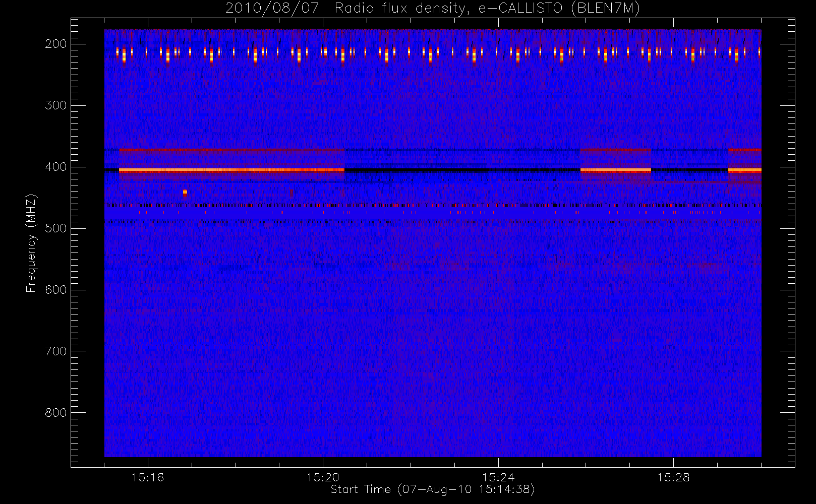Click the 800 frequency tick label

tap(56, 413)
